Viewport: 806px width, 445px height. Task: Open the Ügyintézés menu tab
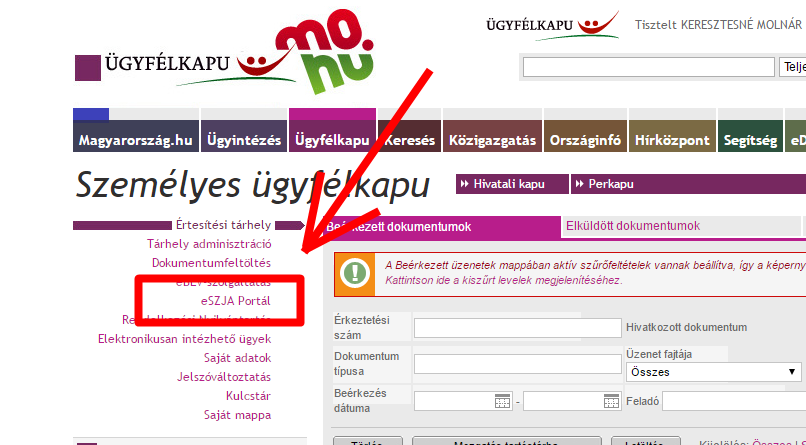(x=244, y=136)
